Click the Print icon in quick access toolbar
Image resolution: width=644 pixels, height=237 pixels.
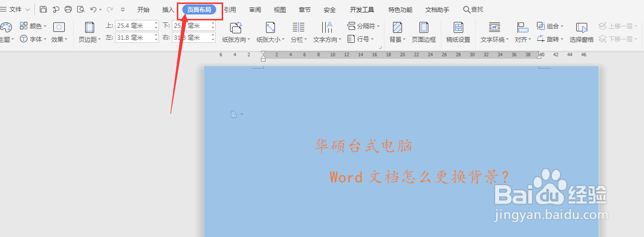pos(68,9)
